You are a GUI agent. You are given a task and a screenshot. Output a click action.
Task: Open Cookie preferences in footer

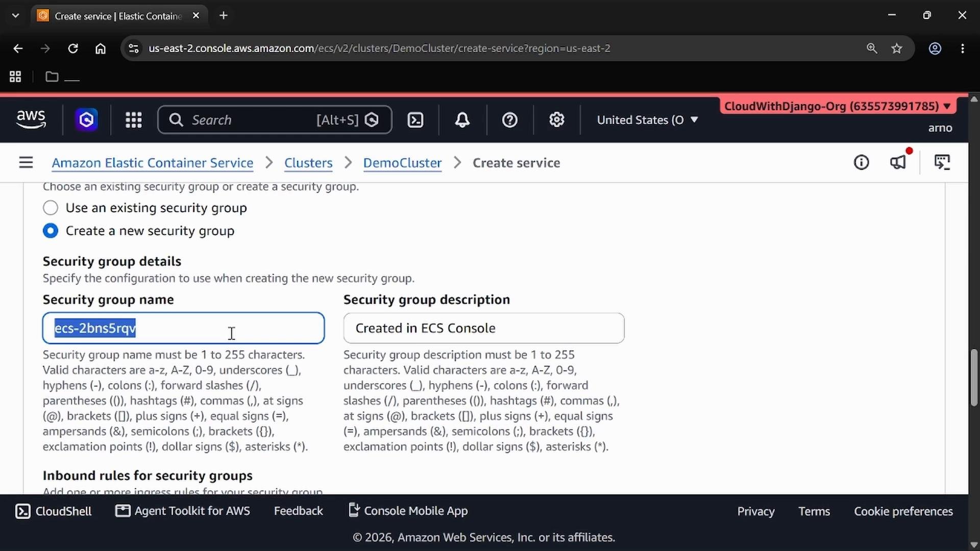tap(903, 511)
